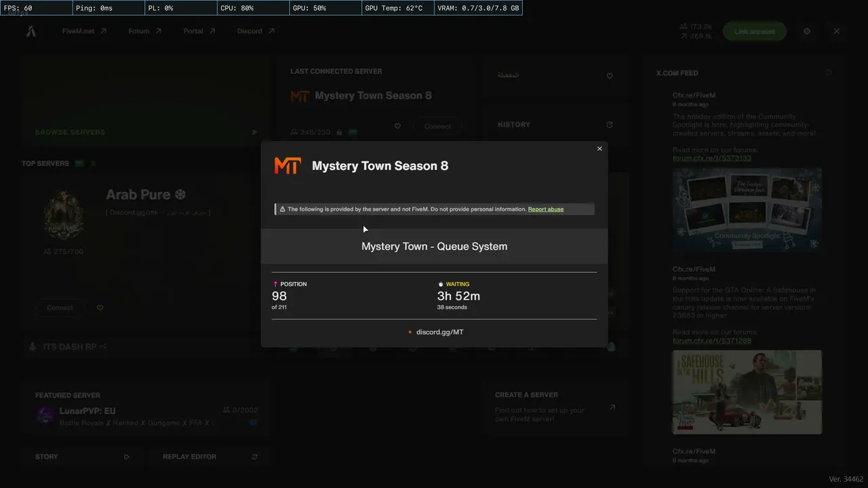Image resolution: width=868 pixels, height=488 pixels.
Task: Open the LunarPVP: EU featured server
Action: coord(146,409)
